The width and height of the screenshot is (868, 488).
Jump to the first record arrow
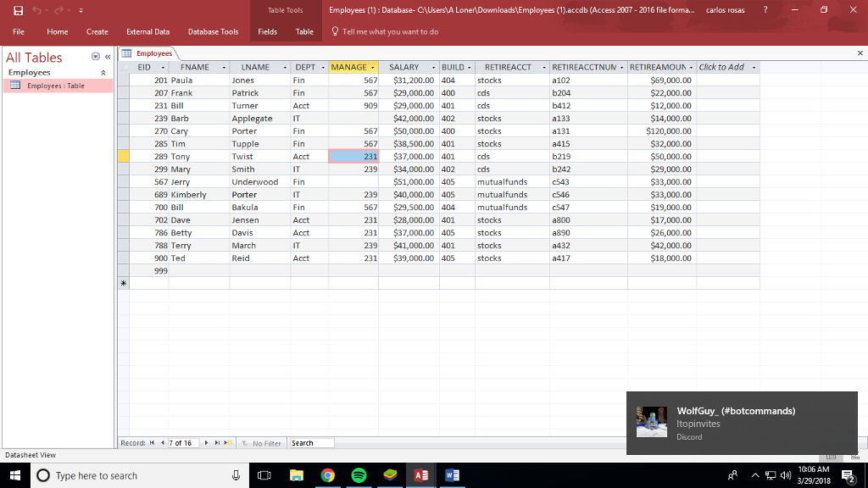152,442
